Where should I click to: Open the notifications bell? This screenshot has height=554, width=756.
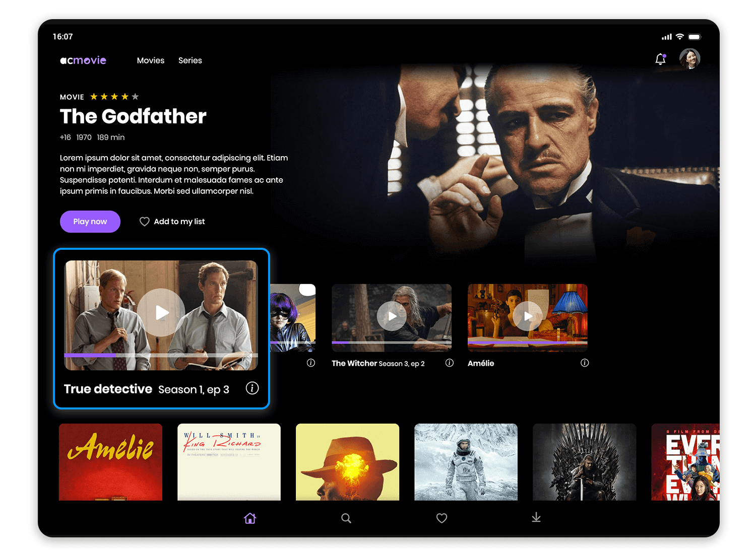coord(660,59)
